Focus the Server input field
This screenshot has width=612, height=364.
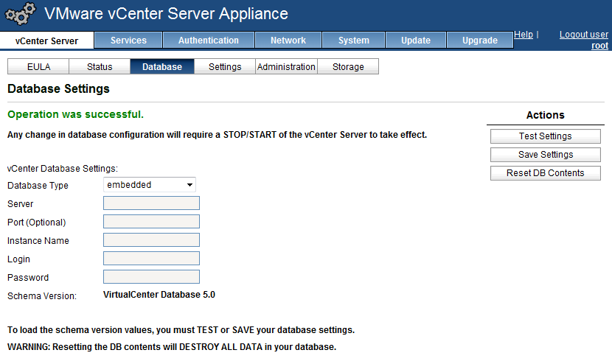[x=151, y=203]
